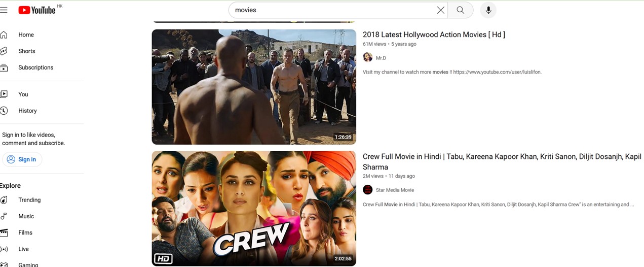
Task: Start voice search with microphone icon
Action: [488, 10]
